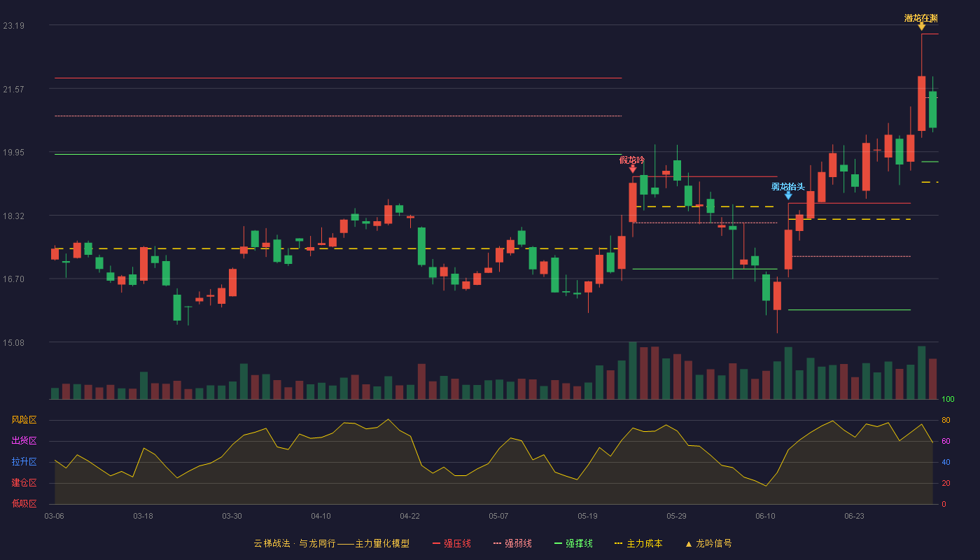Select the red candlestick beneath the 假龙吟 arrow
Viewport: 980px width, 560px height.
click(633, 203)
